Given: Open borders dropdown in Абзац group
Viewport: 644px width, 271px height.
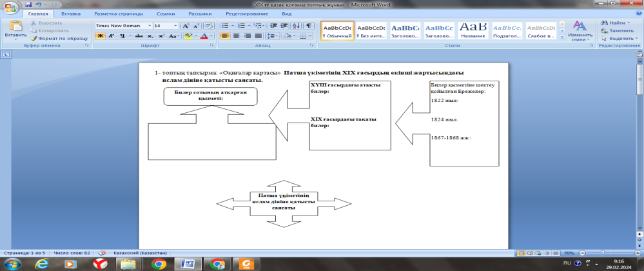Looking at the screenshot, I should [311, 35].
